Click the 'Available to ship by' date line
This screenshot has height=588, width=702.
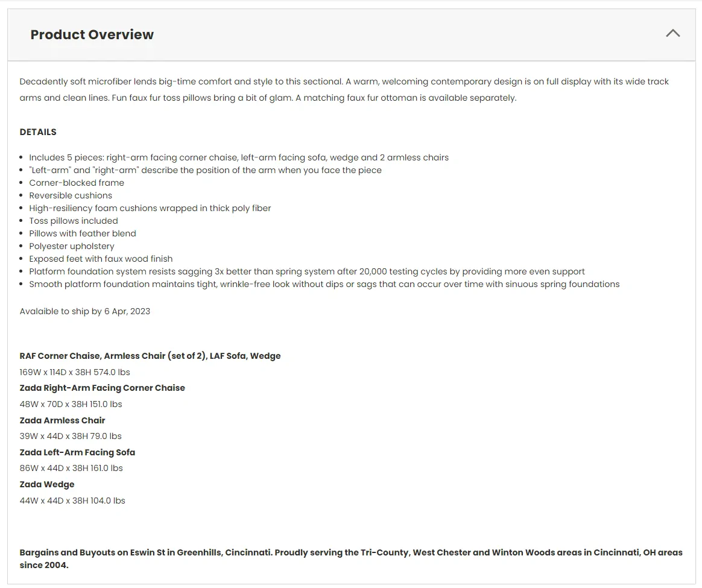point(85,311)
